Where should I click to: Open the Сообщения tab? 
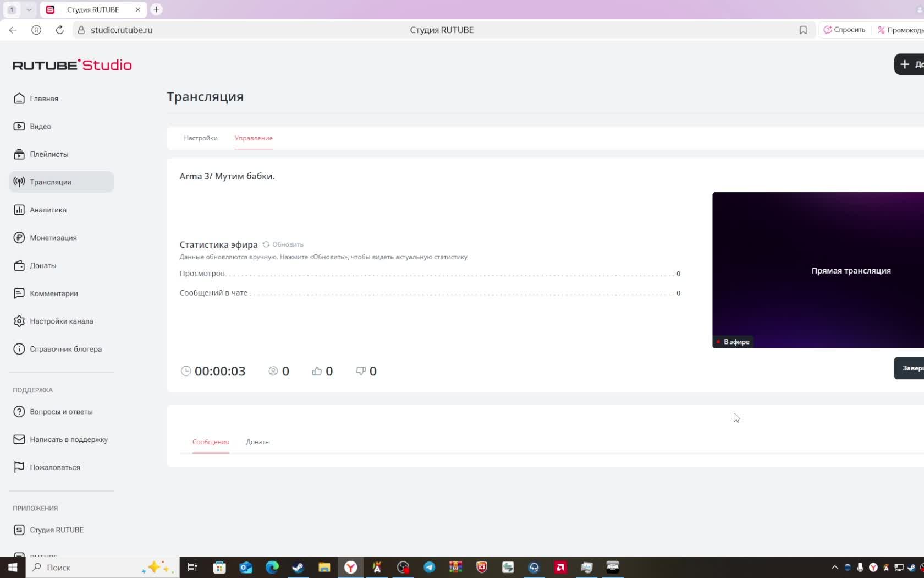pyautogui.click(x=211, y=442)
